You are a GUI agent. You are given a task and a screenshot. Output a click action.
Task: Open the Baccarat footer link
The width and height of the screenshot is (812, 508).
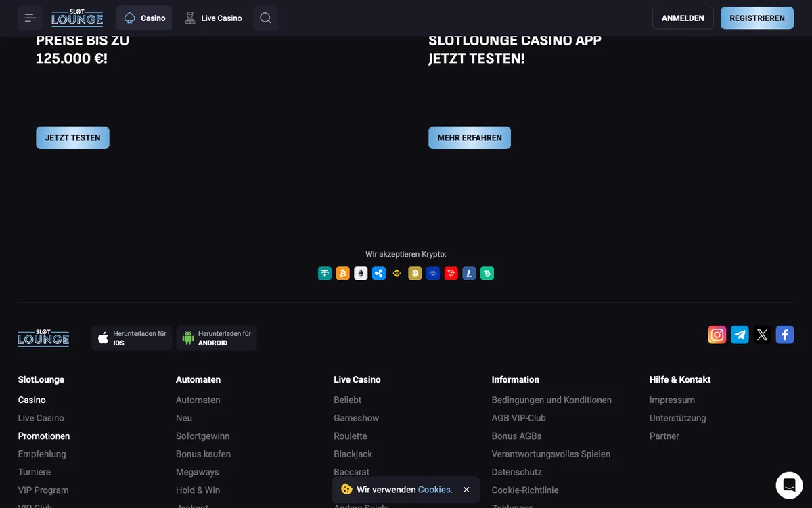pos(352,472)
